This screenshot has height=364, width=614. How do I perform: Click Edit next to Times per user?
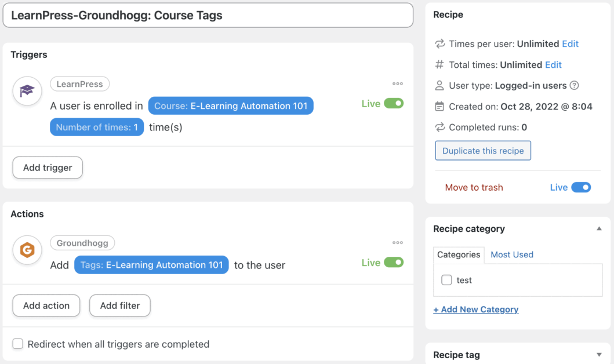click(570, 43)
